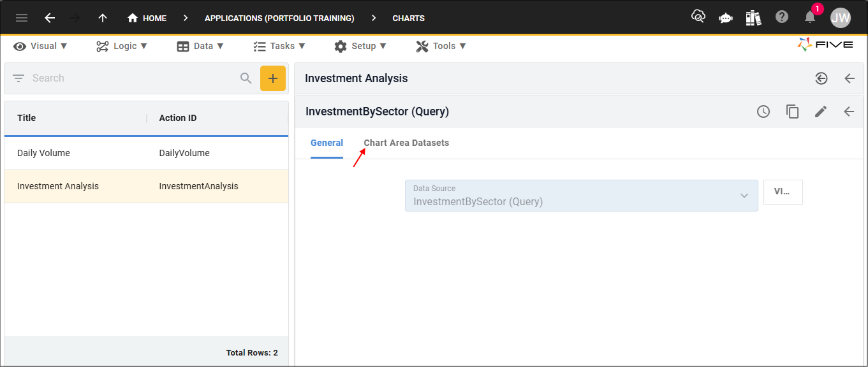The image size is (868, 367).
Task: Click the circular restore icon beside Investment Analysis
Action: tap(821, 78)
